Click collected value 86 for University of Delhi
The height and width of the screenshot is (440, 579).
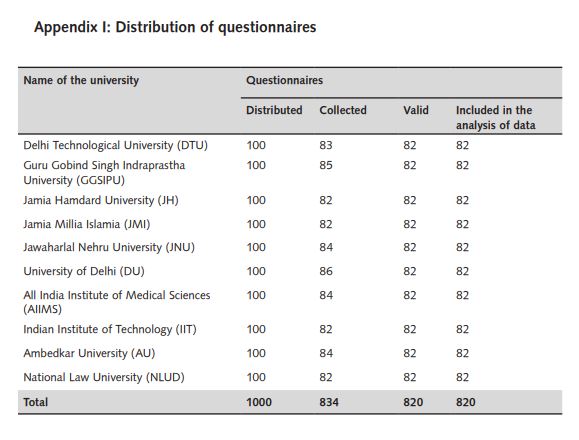point(326,271)
